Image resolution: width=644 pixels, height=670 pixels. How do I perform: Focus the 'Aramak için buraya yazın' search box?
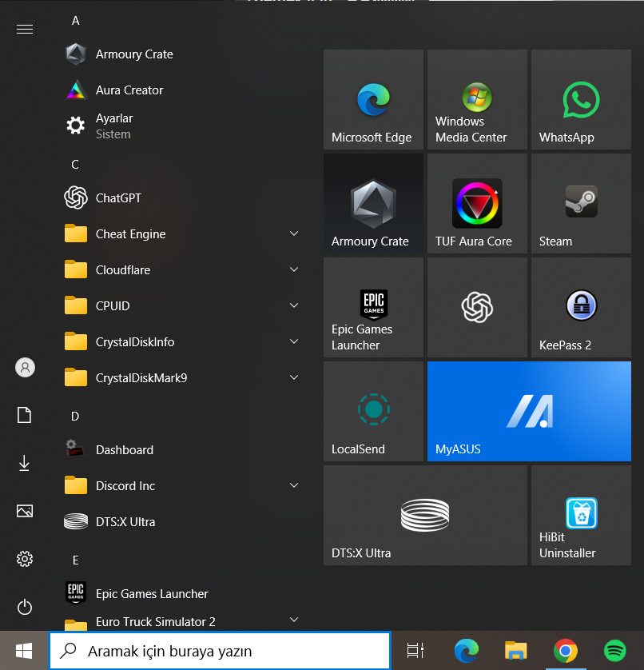(220, 651)
